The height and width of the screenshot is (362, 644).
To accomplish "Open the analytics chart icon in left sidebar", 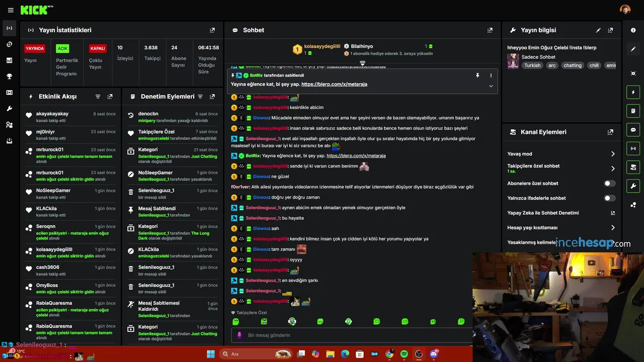I will (x=9, y=60).
